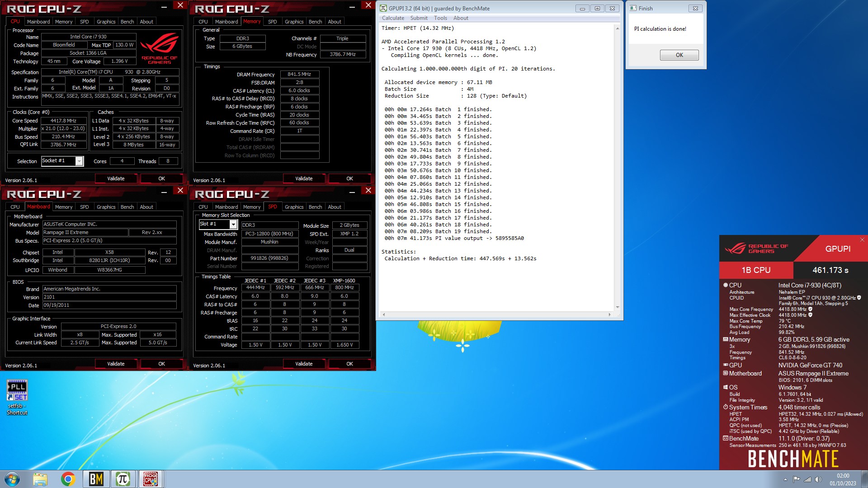This screenshot has height=488, width=868.
Task: Switch to Graphics tab in Memory-tab CPU-Z window
Action: click(x=294, y=22)
